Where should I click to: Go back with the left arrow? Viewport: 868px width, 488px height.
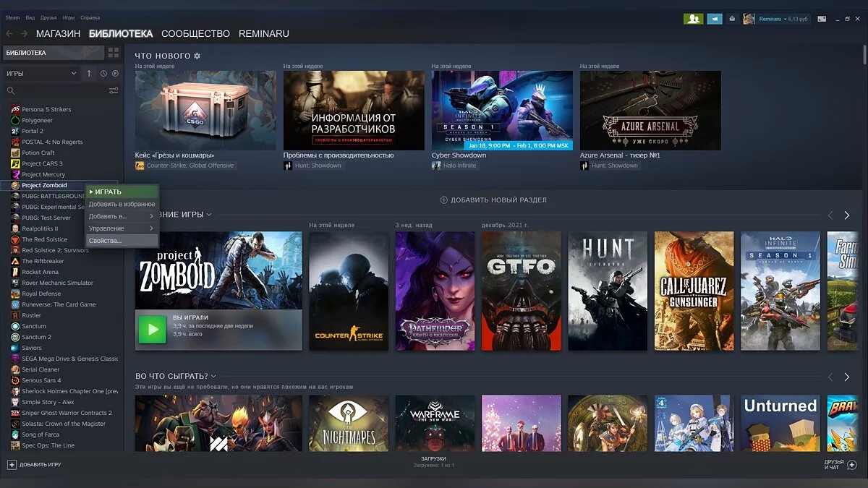click(9, 34)
